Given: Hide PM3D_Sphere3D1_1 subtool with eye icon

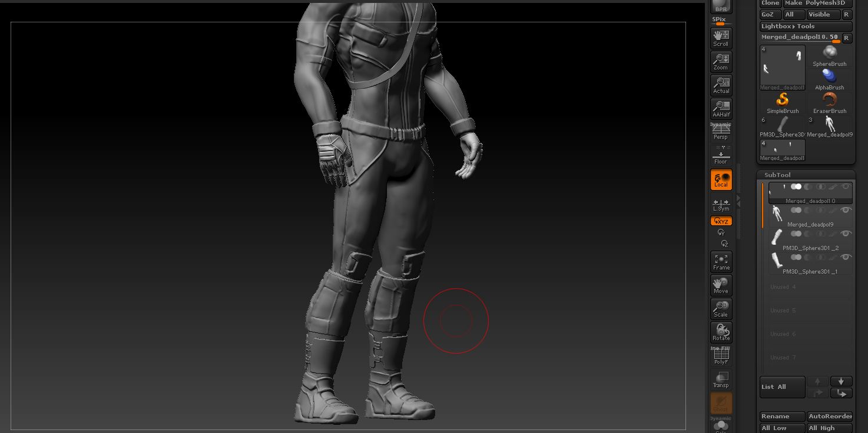Looking at the screenshot, I should (x=846, y=257).
